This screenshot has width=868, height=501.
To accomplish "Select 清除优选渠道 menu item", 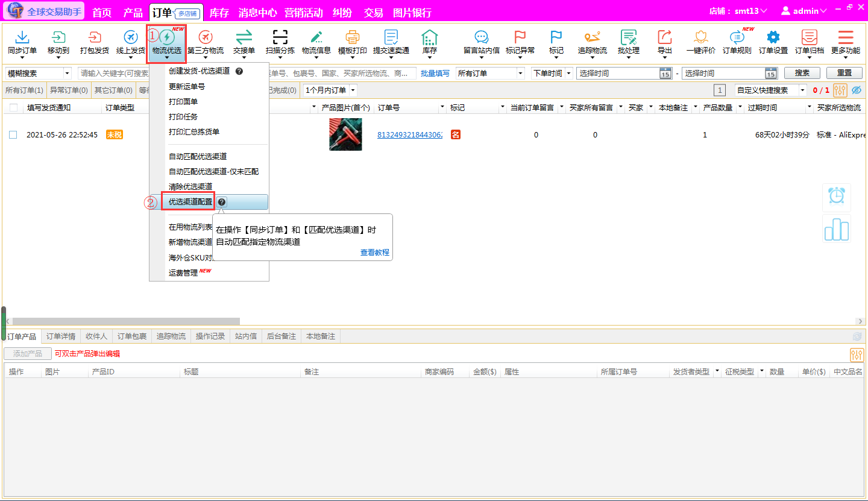I will 190,186.
